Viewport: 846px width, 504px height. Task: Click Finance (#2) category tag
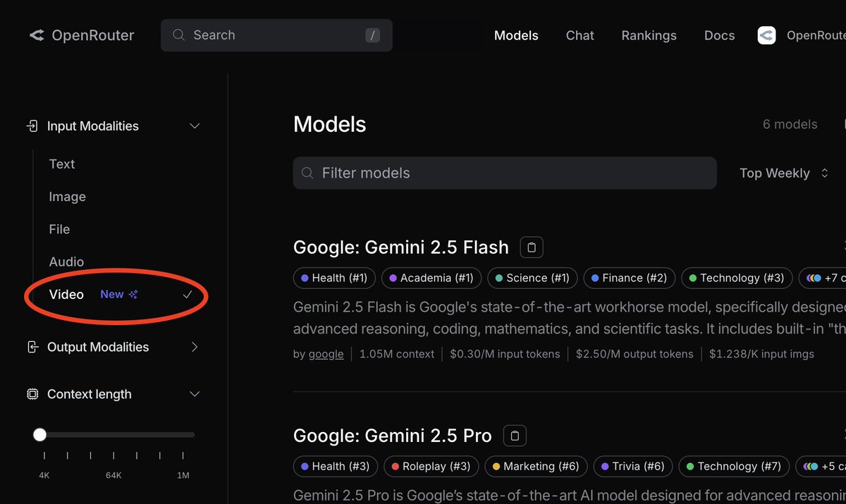(630, 278)
